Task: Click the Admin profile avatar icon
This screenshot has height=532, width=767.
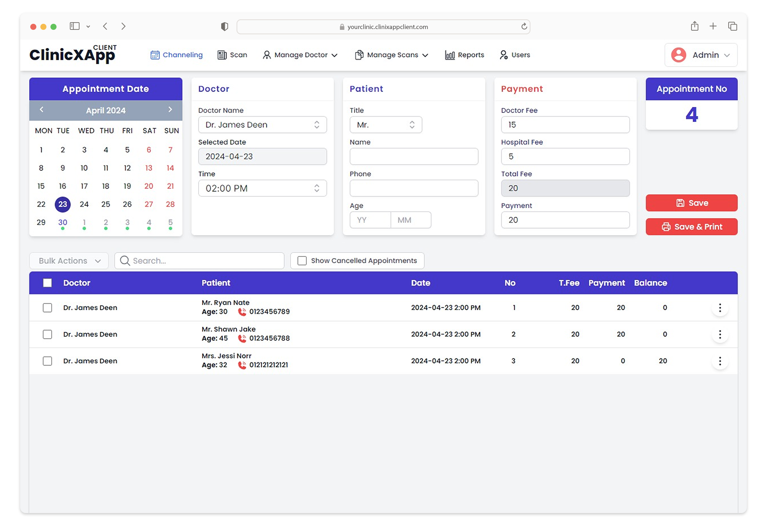Action: tap(679, 55)
